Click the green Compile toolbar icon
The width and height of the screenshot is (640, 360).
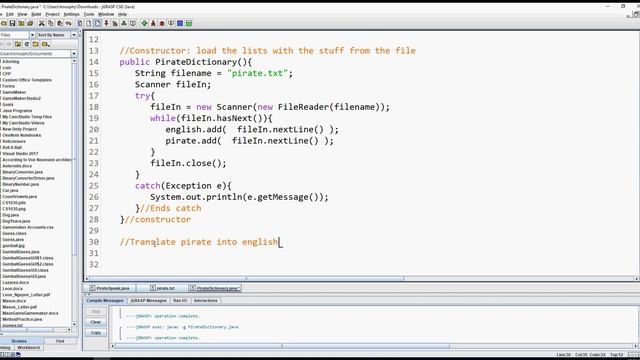144,23
